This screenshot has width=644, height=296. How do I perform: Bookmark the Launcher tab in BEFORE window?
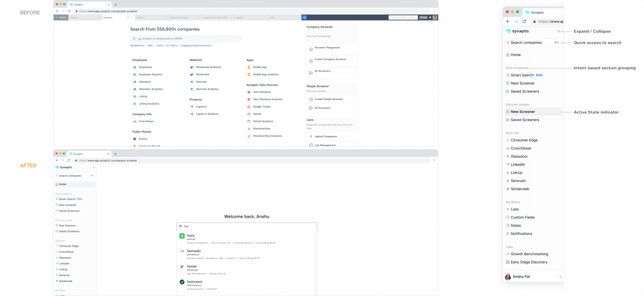(x=128, y=18)
